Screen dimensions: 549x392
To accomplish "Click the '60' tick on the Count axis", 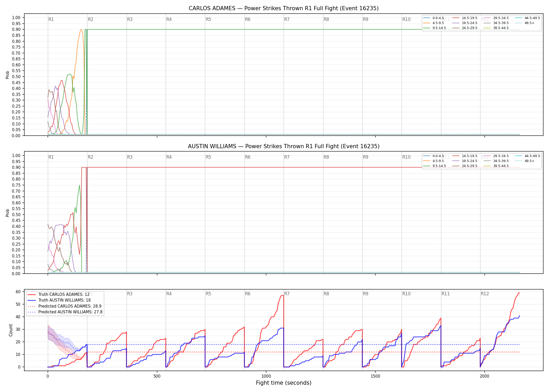I will 18,292.
